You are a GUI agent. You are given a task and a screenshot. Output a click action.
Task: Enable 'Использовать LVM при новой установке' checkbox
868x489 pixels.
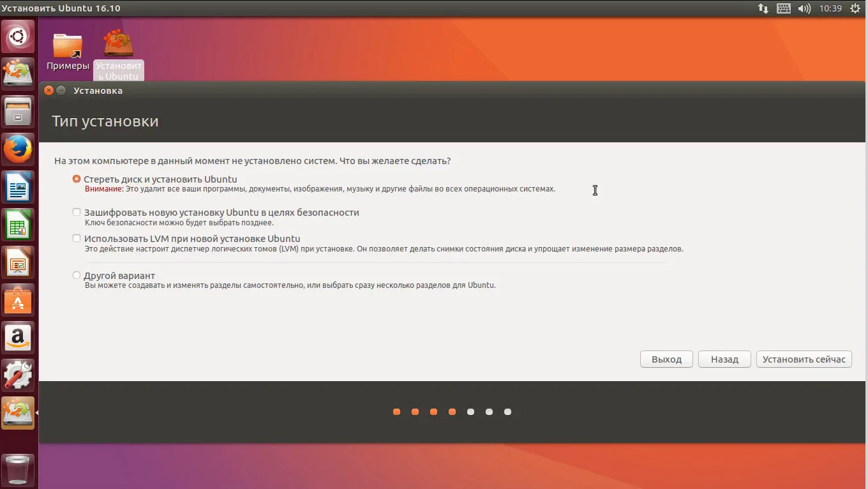(x=77, y=239)
